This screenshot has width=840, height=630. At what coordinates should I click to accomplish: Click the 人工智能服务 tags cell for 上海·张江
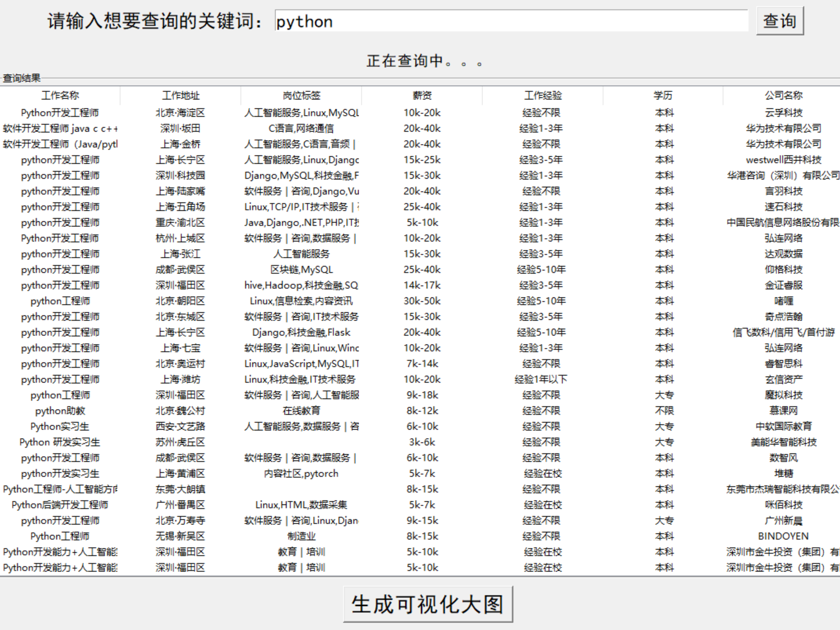click(x=301, y=254)
